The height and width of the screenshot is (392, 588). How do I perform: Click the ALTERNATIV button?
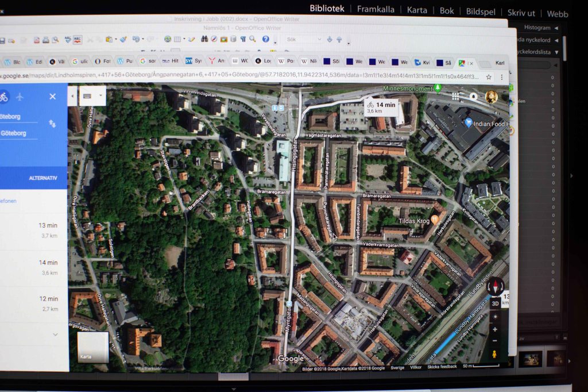tap(43, 178)
